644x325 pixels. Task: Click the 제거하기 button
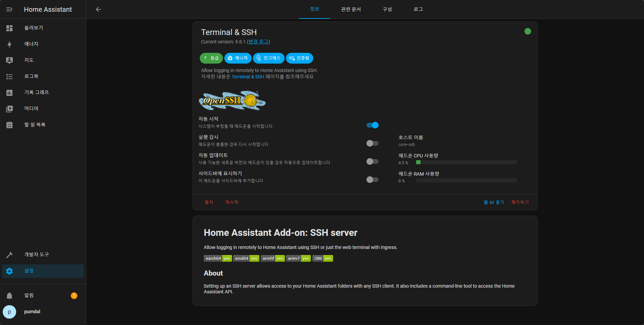tap(520, 202)
